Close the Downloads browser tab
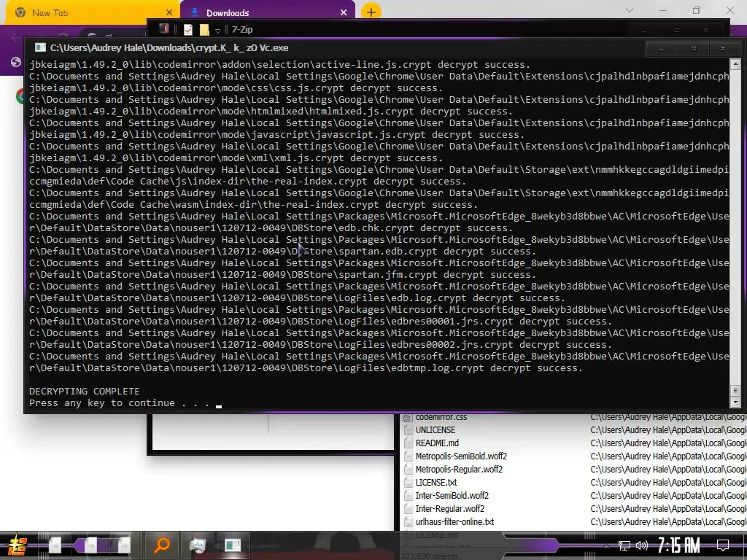Viewport: 747px width, 560px height. pyautogui.click(x=344, y=13)
